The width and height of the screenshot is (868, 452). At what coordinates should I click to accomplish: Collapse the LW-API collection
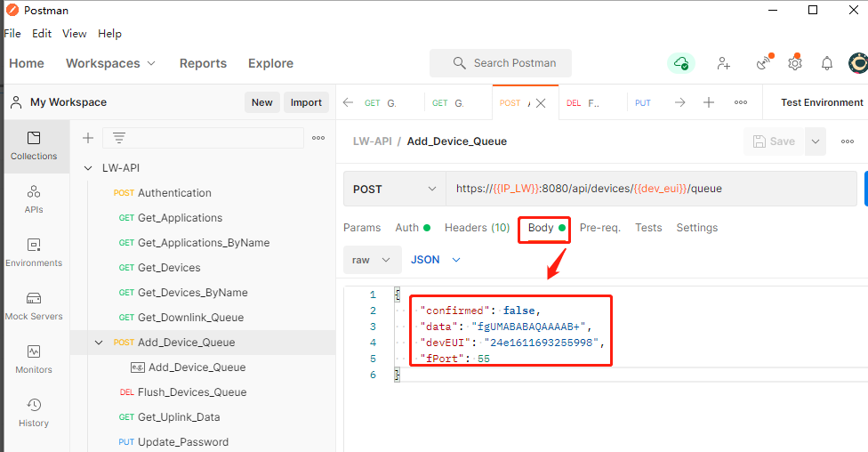coord(88,168)
